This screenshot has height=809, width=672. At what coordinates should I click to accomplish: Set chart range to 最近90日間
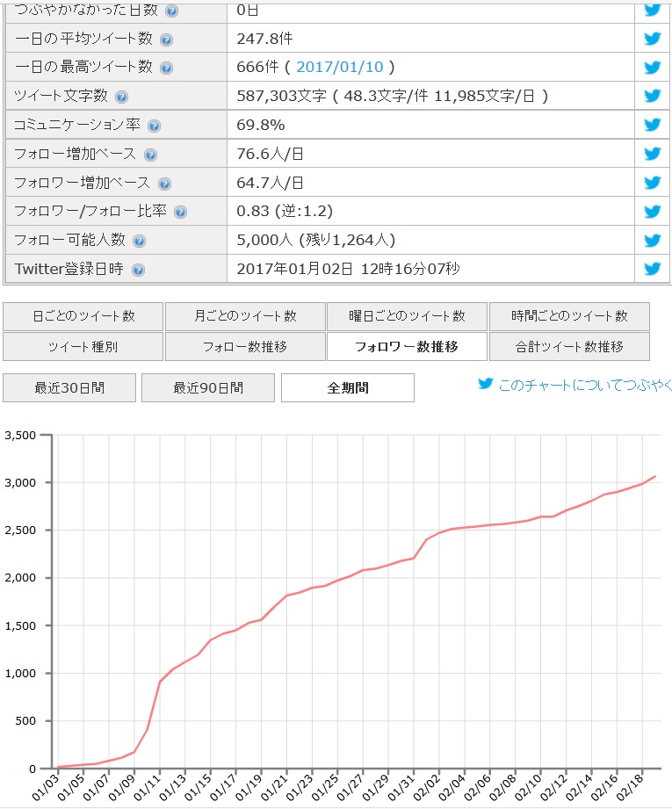208,387
